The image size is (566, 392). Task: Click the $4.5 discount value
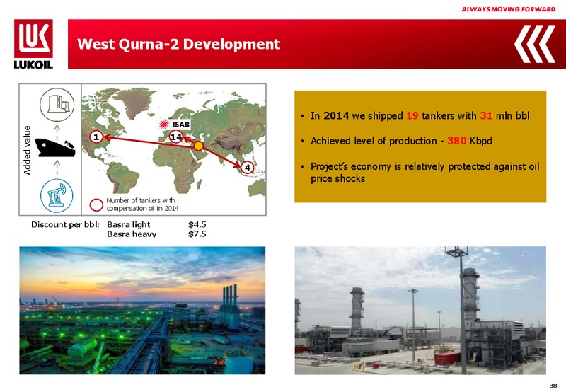click(197, 224)
